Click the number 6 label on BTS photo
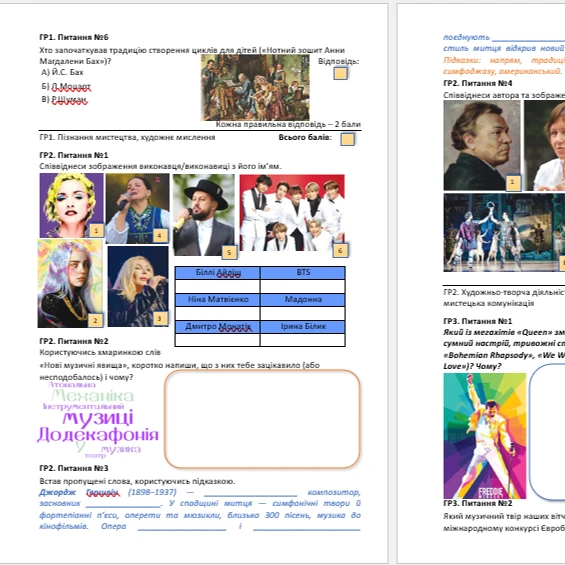 340,250
